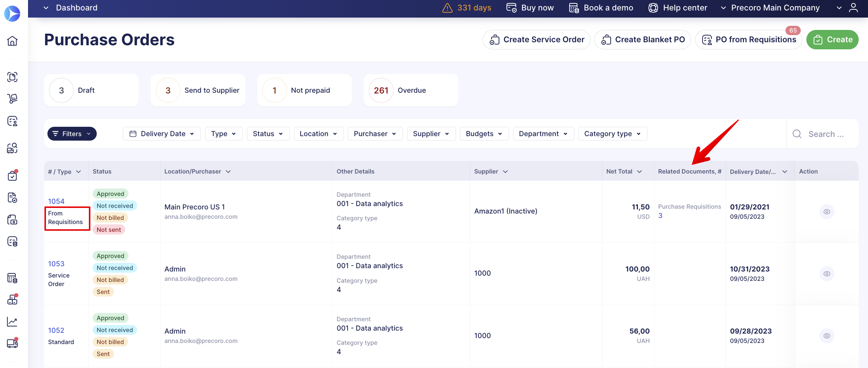Expand the Supplier filter dropdown

431,134
